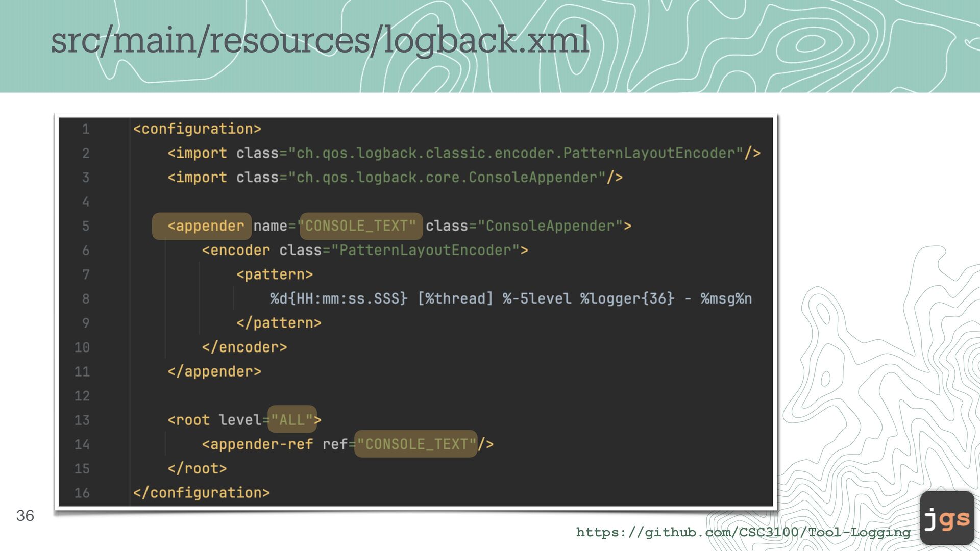This screenshot has height=551, width=980.
Task: Click line number 8 in gutter
Action: tap(86, 299)
